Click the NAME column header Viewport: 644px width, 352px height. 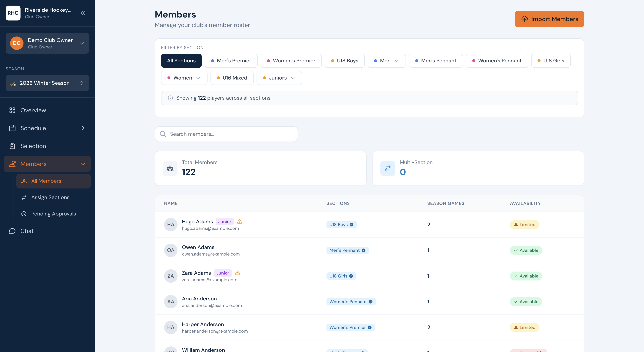click(171, 203)
